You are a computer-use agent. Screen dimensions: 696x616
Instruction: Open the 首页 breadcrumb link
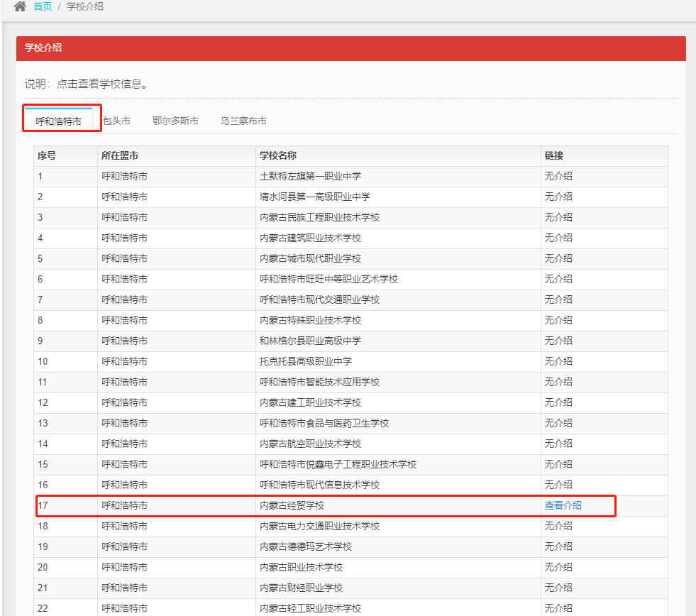(x=43, y=6)
